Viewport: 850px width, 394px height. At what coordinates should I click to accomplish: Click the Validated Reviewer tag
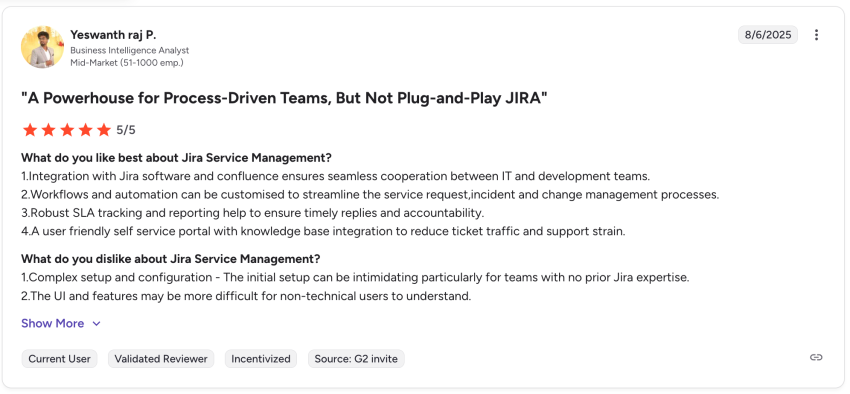tap(161, 359)
